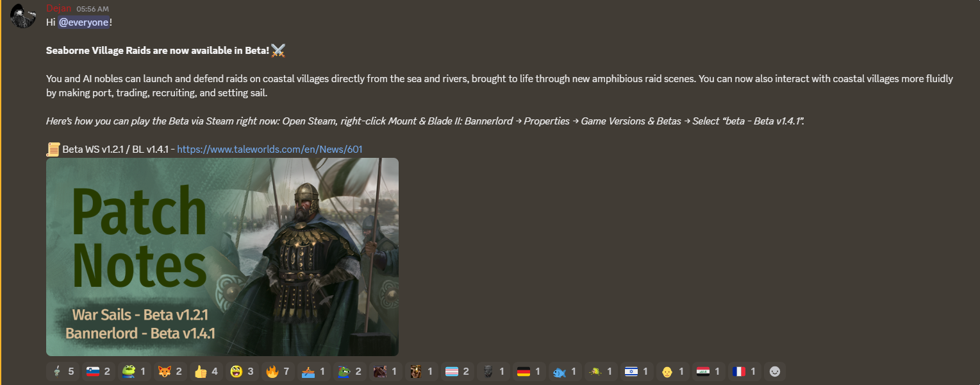Open the taleworlds.com News/601 link
Screen dimensions: 980x385
click(270, 150)
